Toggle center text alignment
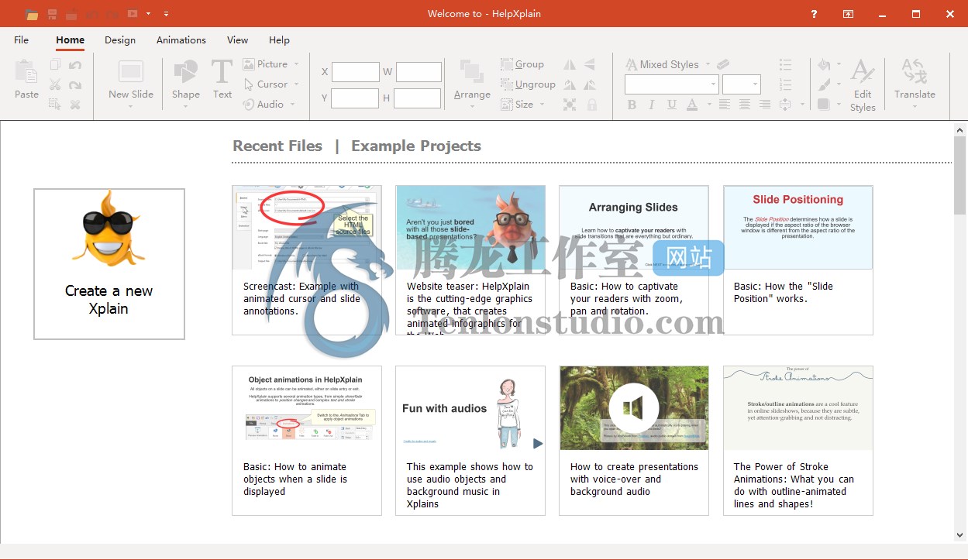Viewport: 968px width, 560px height. [x=745, y=105]
